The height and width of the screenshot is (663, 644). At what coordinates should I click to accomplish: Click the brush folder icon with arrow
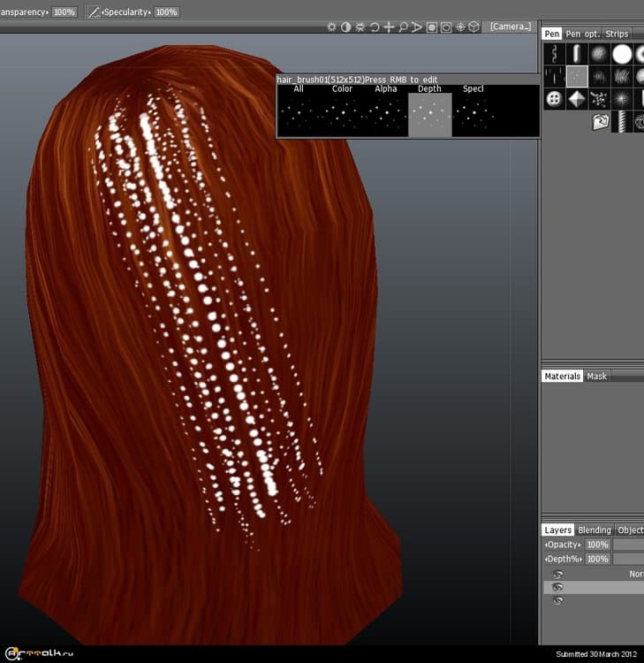601,123
